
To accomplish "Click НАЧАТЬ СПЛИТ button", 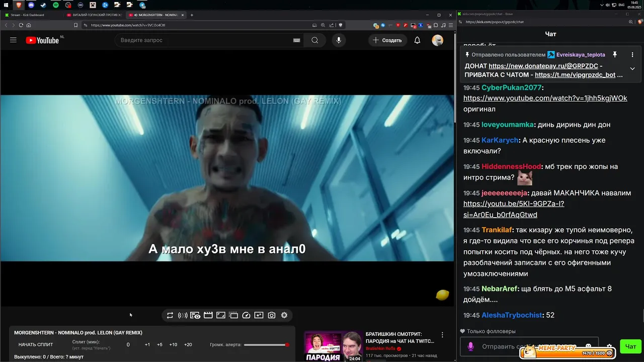I will coord(36,344).
